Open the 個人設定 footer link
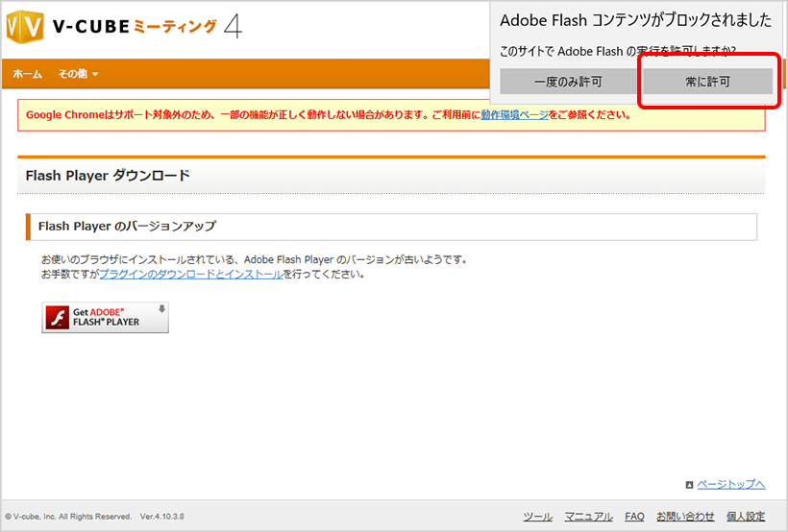 pos(746,517)
